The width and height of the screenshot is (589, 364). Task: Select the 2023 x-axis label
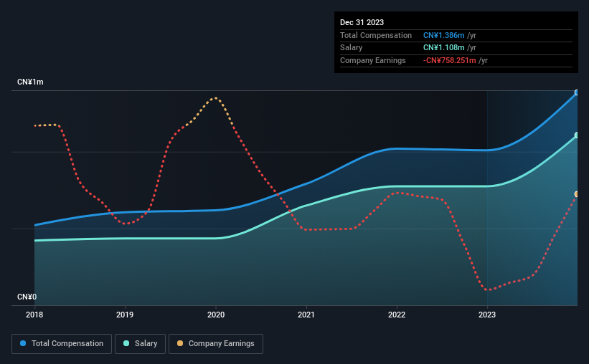tap(487, 315)
